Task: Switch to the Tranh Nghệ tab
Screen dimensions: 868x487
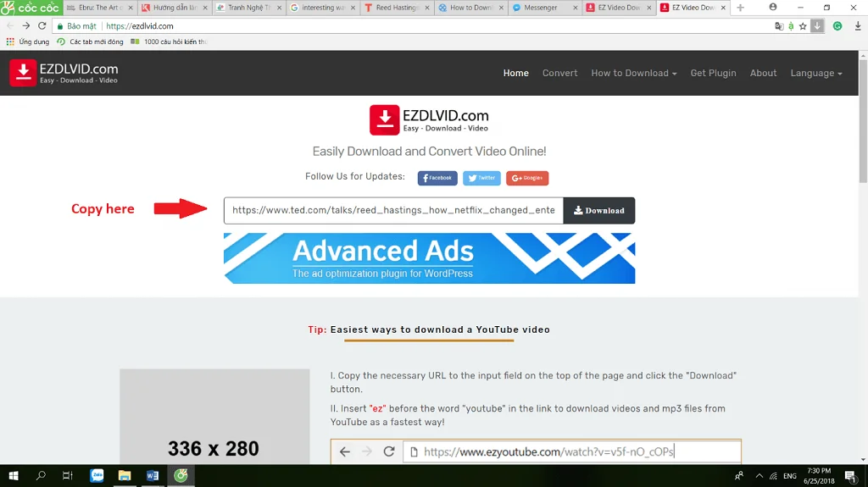Action: coord(248,8)
